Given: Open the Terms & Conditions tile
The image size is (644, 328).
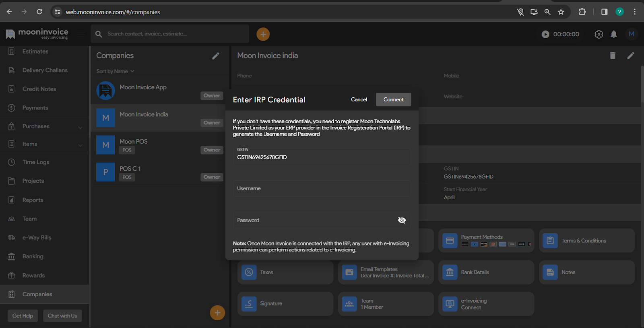Looking at the screenshot, I should [x=587, y=241].
